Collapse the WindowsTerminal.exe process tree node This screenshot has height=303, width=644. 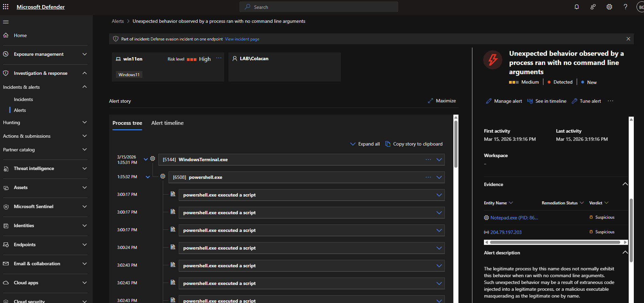click(x=146, y=159)
